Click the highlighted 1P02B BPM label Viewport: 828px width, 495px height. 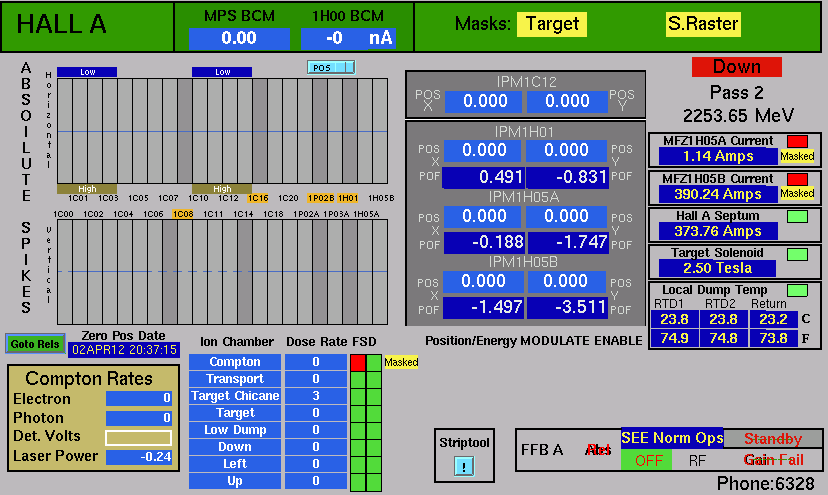click(x=321, y=198)
